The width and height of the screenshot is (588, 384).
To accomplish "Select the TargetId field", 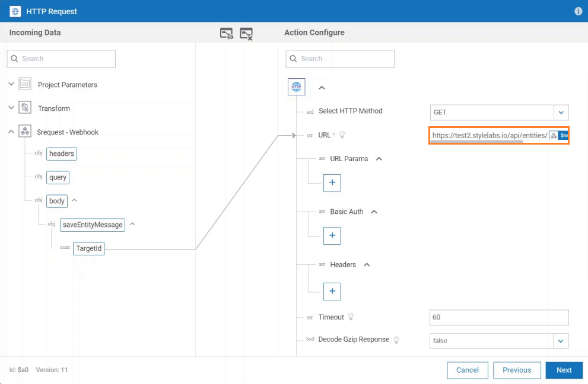I will 89,248.
